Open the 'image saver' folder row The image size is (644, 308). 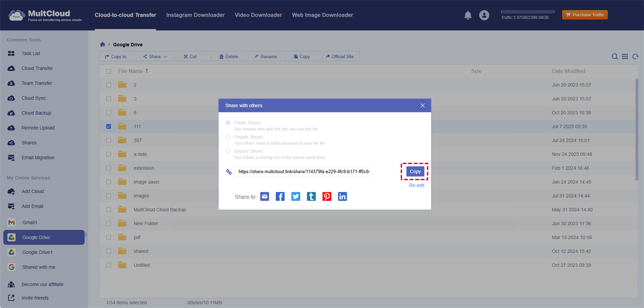point(367,182)
